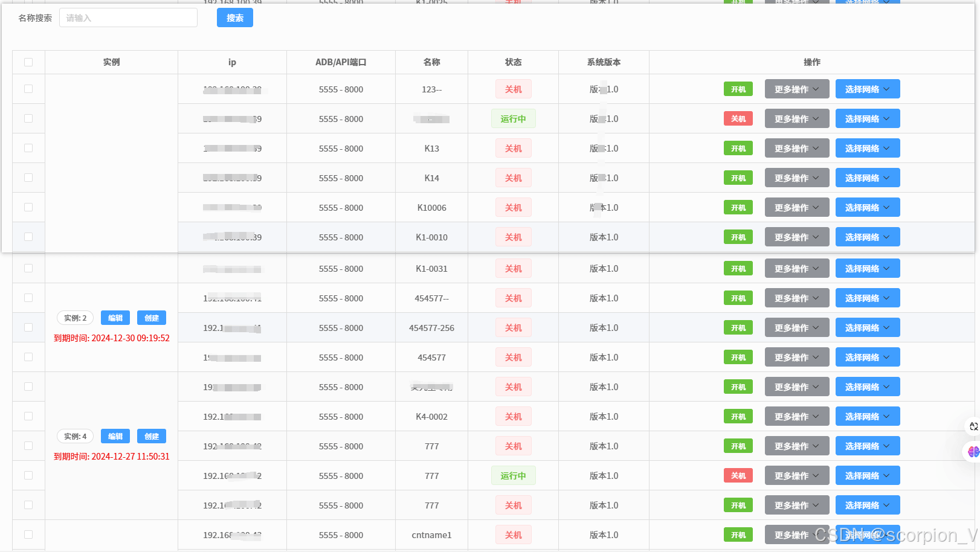Viewport: 980px width, 552px height.
Task: Click 开机 button for row K13
Action: (738, 148)
